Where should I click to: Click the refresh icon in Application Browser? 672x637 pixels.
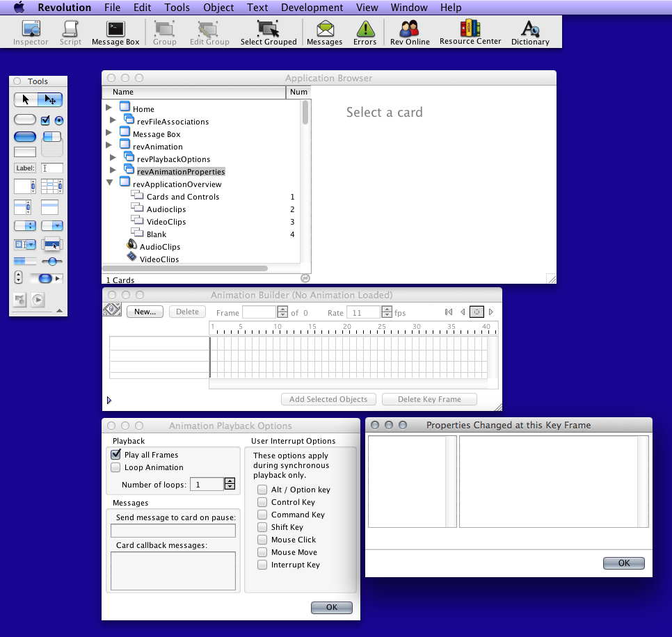[x=305, y=278]
